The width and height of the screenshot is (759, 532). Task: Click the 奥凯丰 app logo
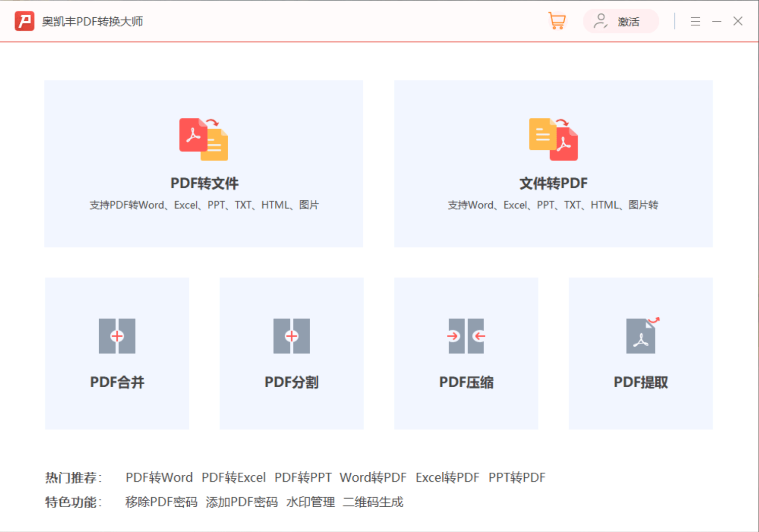click(24, 21)
